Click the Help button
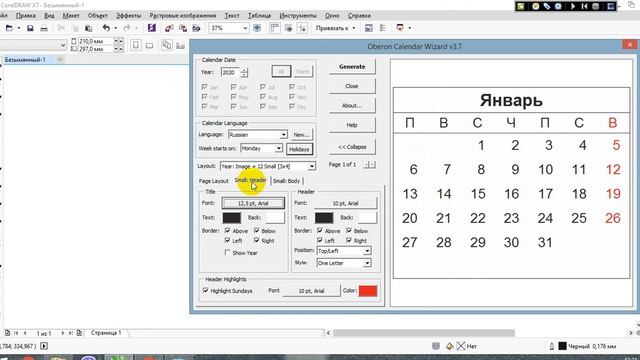This screenshot has width=640, height=360. [352, 125]
